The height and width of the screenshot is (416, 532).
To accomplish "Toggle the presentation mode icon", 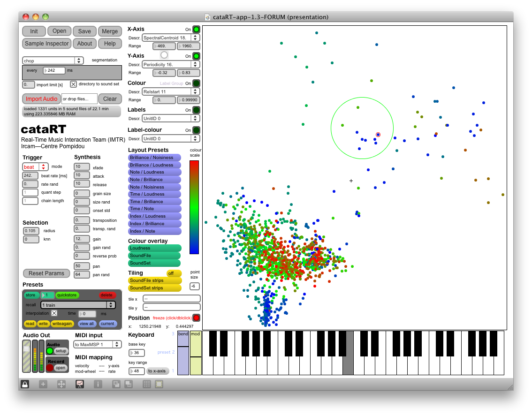I will tap(80, 384).
